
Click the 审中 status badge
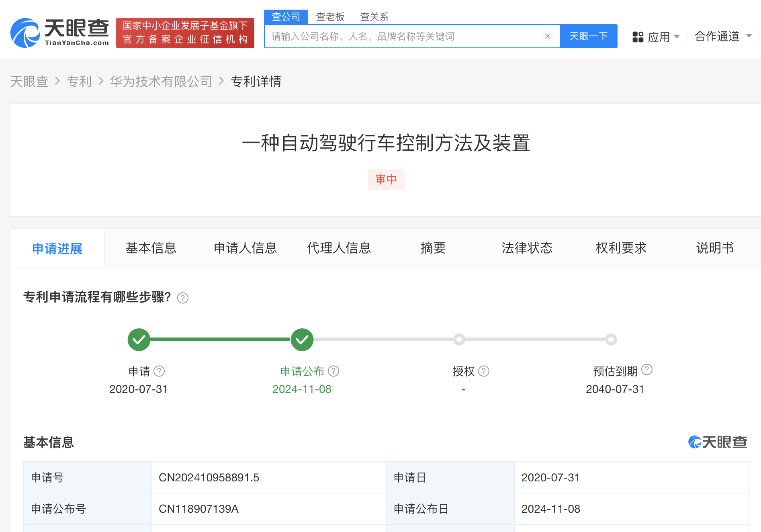(386, 179)
